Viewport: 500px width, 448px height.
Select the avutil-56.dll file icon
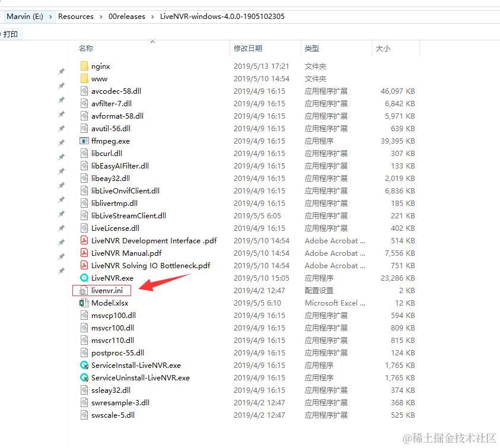tap(84, 128)
